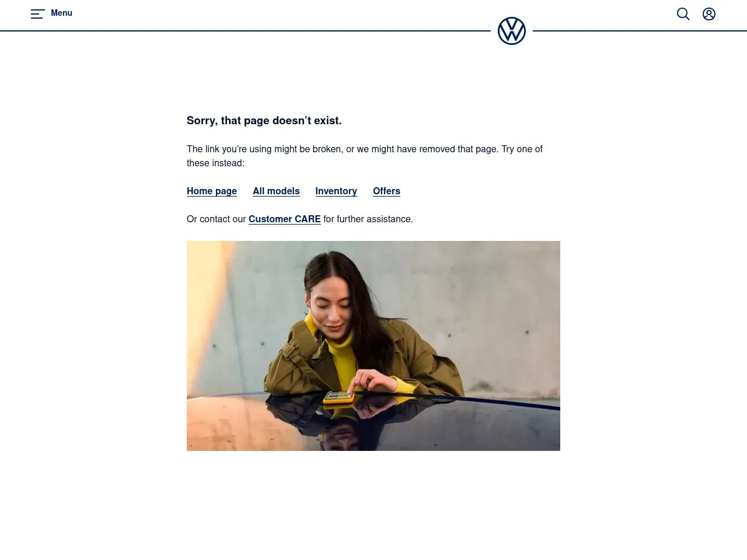Open search with the magnifier icon
Viewport: 747px width, 560px height.
[683, 14]
